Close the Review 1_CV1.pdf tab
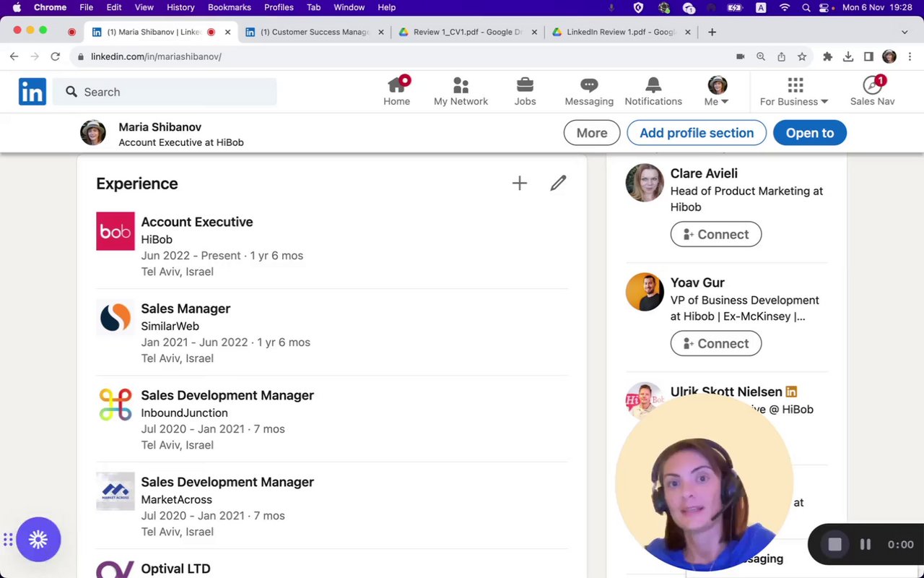924x578 pixels. [x=534, y=32]
